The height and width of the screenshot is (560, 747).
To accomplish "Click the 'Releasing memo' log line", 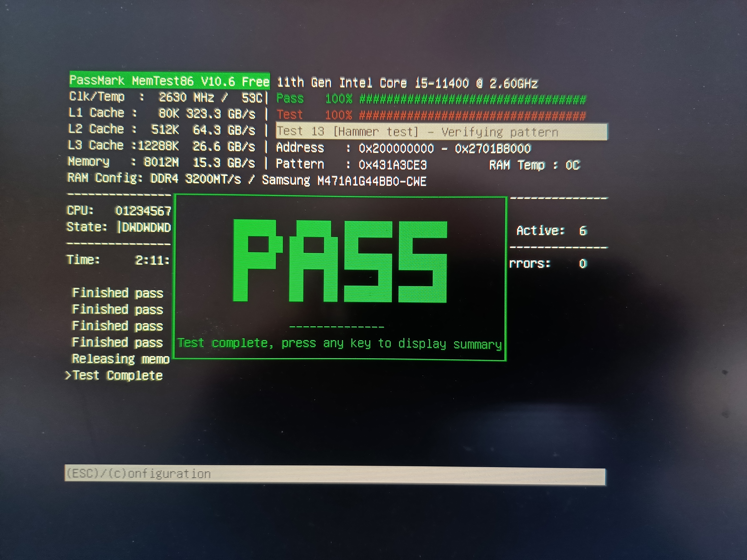I will 121,359.
